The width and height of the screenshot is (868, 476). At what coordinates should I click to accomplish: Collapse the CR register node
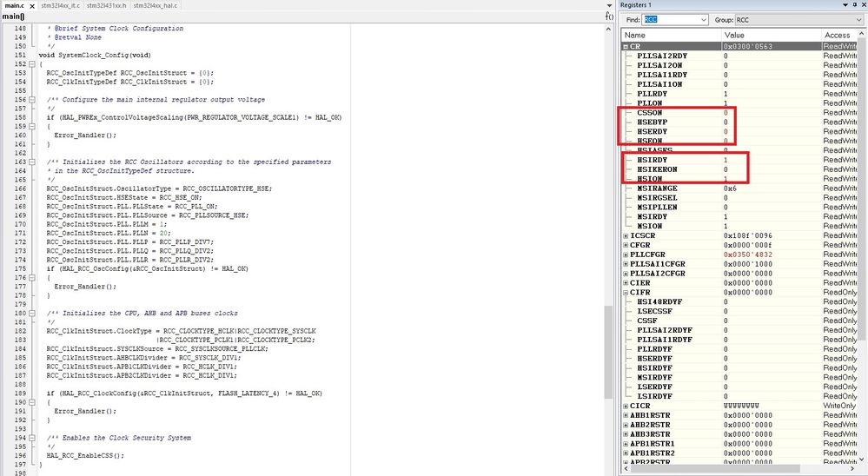[x=626, y=47]
